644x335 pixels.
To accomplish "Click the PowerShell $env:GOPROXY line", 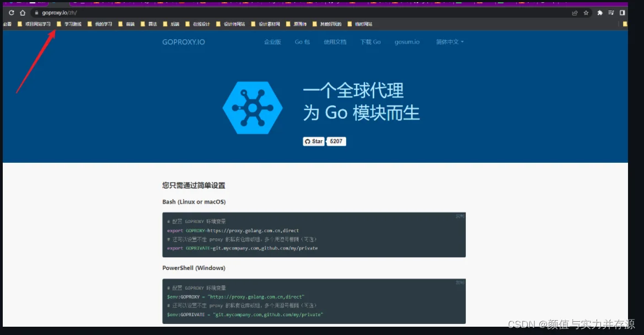I will click(236, 297).
